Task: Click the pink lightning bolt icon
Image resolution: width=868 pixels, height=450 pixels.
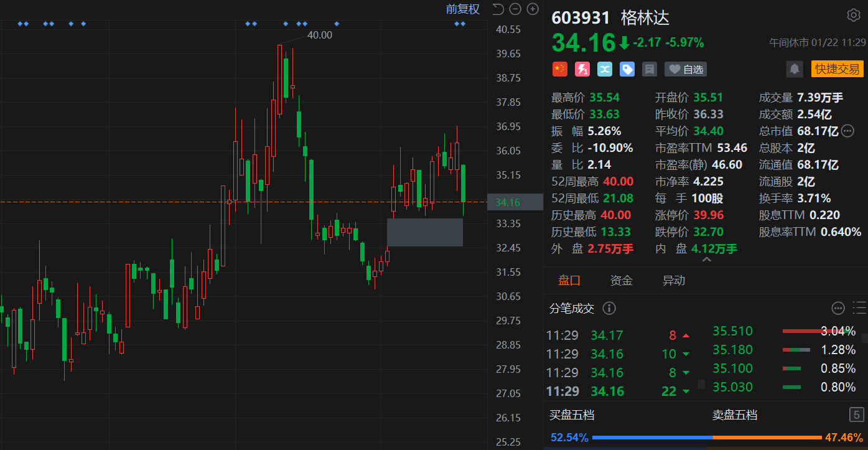Action: [582, 69]
